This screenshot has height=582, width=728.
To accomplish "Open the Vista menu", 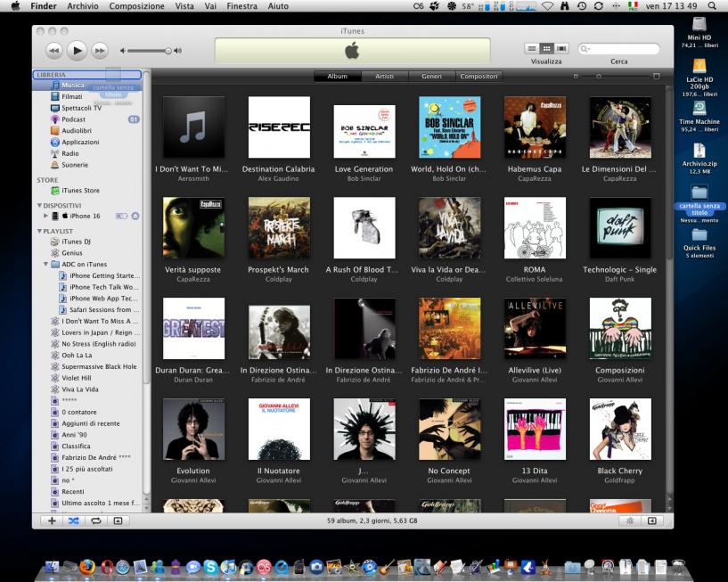I will [x=184, y=6].
